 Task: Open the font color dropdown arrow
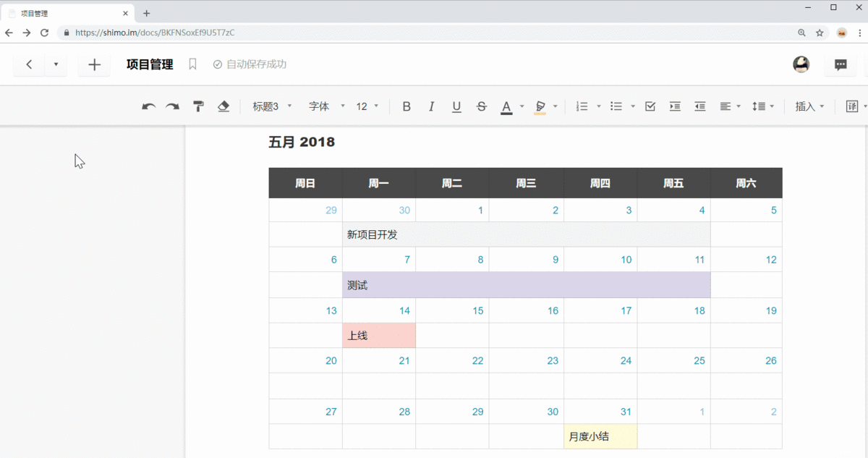point(522,106)
